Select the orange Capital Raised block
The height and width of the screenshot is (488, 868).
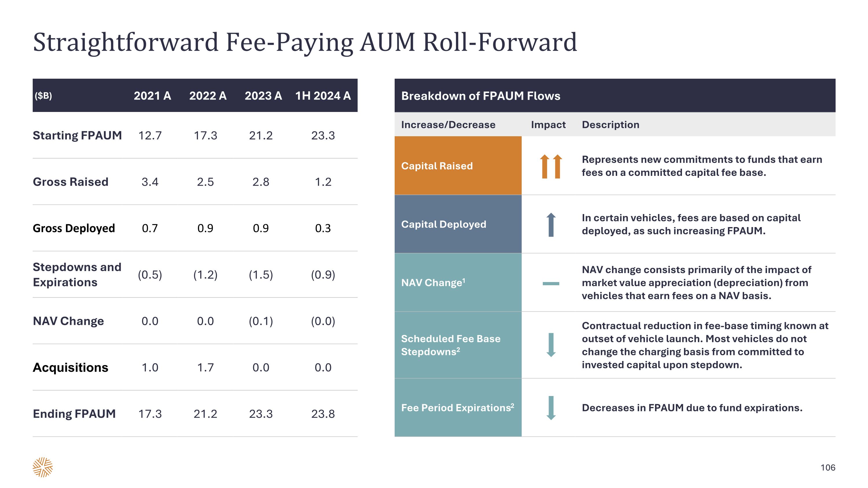(458, 166)
